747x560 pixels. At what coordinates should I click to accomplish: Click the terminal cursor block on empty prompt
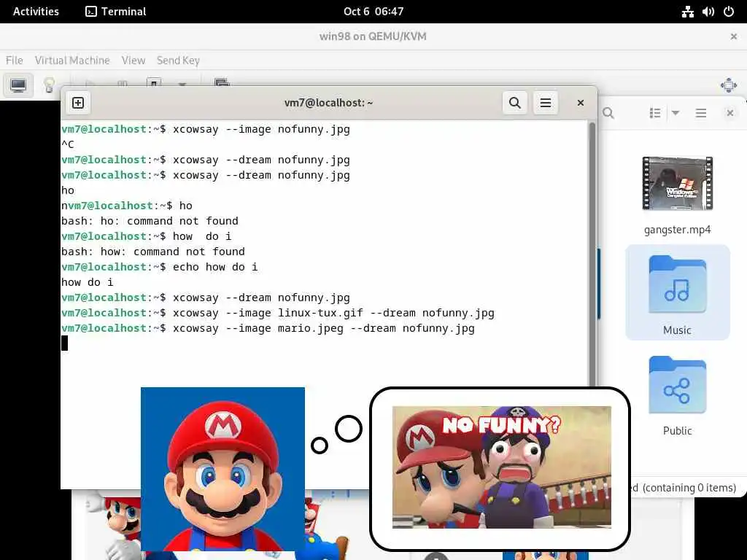65,343
